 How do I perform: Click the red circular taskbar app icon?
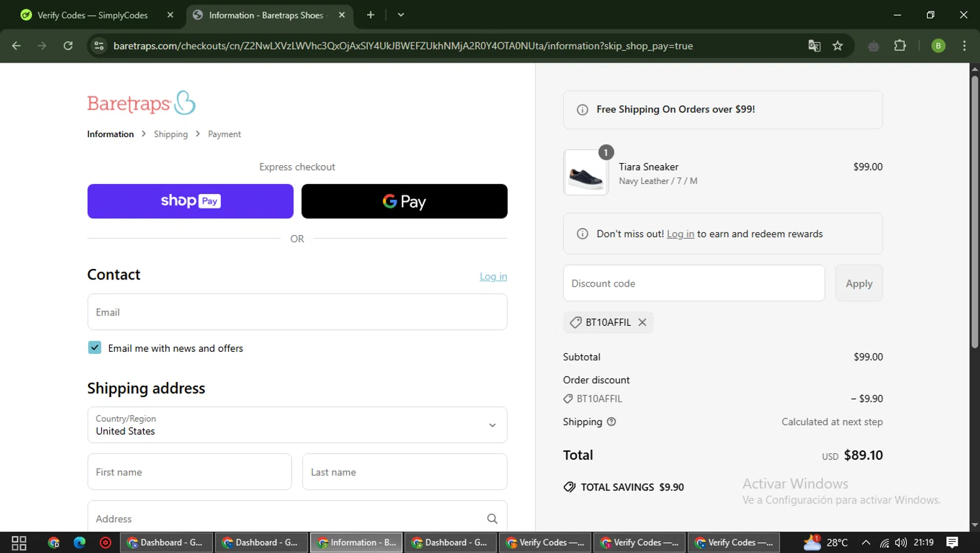point(105,543)
